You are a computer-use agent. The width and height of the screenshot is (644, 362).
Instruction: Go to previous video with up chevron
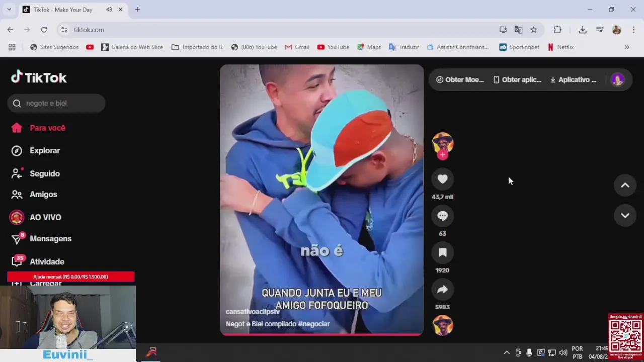coord(625,185)
